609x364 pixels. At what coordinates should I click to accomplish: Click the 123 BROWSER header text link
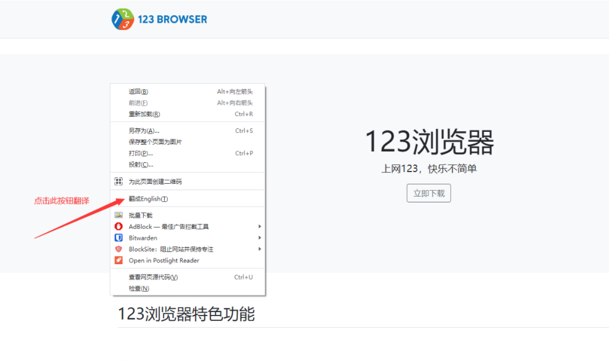(172, 19)
